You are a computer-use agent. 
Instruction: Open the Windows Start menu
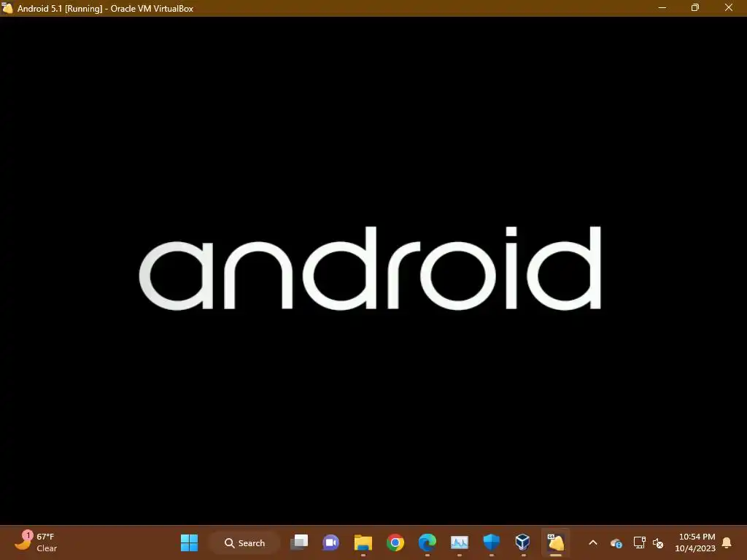point(189,542)
